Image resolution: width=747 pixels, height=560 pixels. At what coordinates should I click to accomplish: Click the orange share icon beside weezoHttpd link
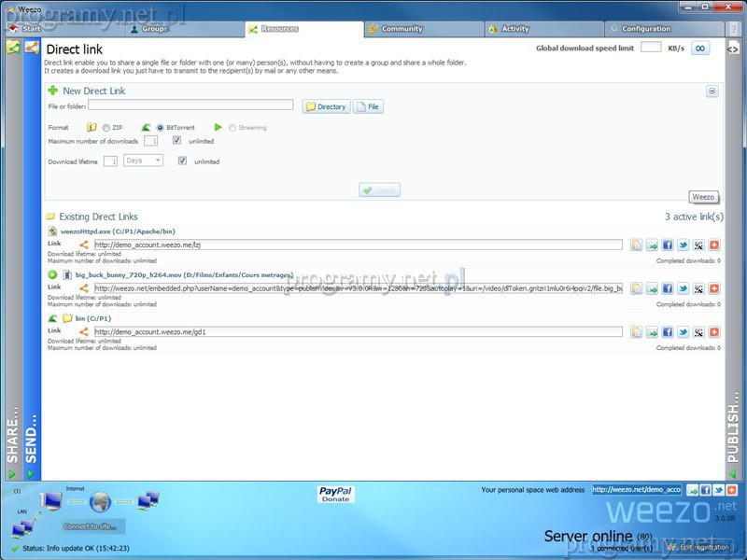[x=84, y=245]
